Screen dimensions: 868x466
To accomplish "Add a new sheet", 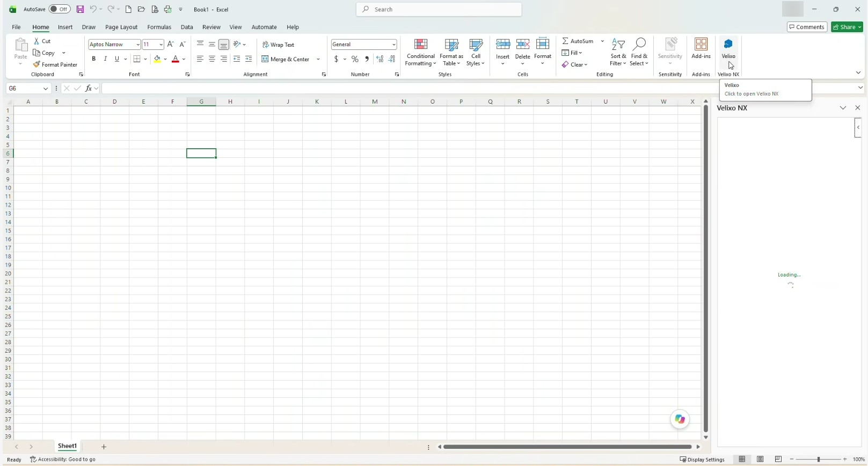I will coord(104,447).
